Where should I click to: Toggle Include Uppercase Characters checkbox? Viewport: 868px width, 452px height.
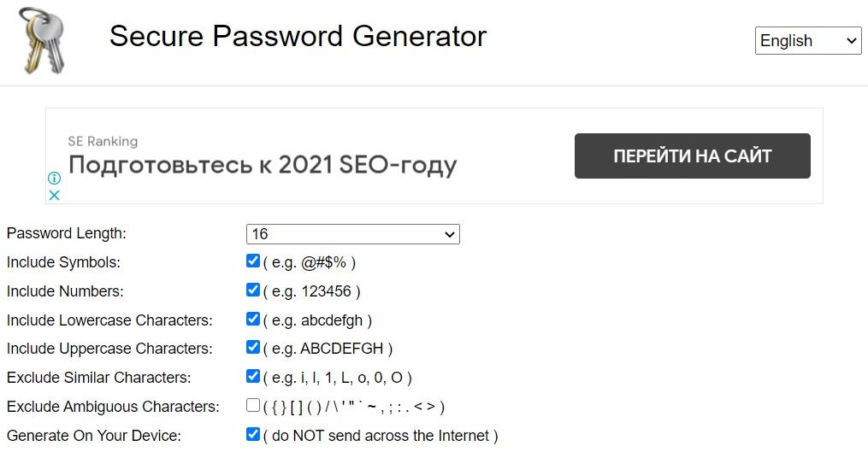253,348
